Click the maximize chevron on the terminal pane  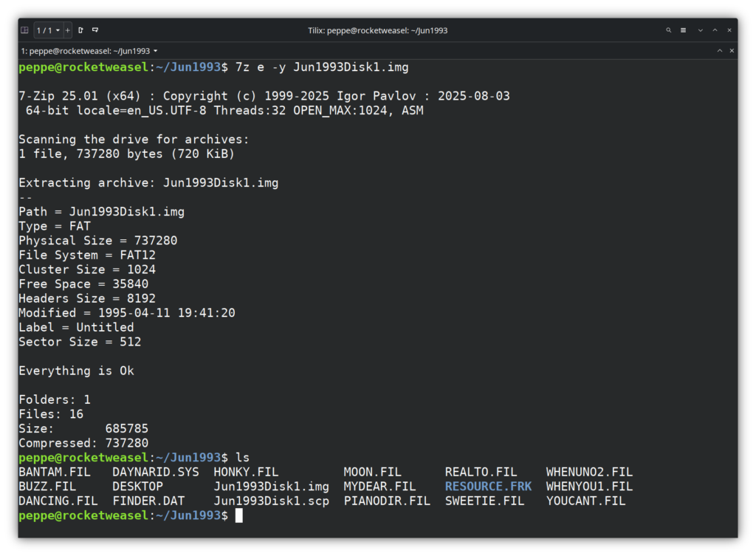720,51
